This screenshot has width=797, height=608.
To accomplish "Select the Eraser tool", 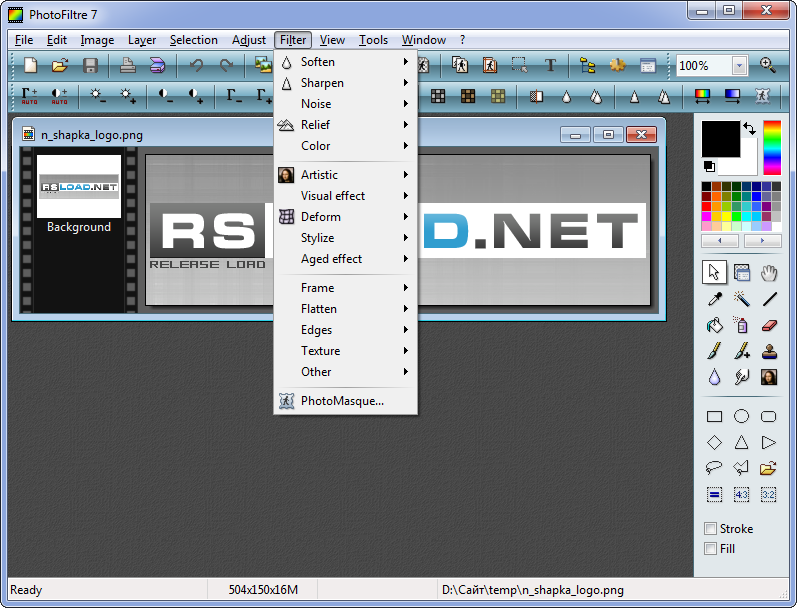I will [x=769, y=325].
